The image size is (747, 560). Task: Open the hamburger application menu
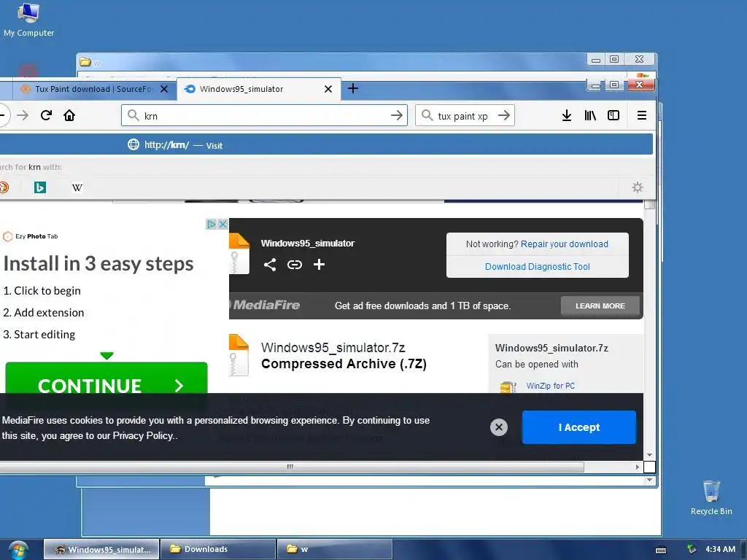click(x=642, y=115)
